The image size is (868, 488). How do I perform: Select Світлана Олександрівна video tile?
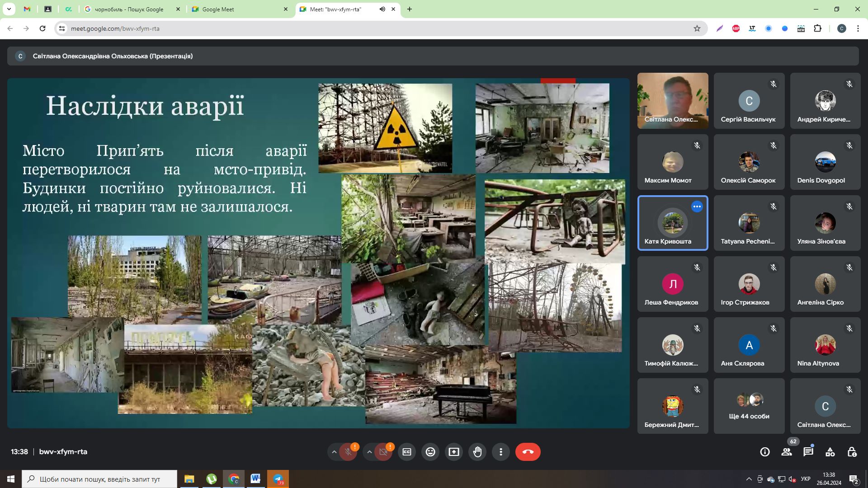click(x=673, y=101)
